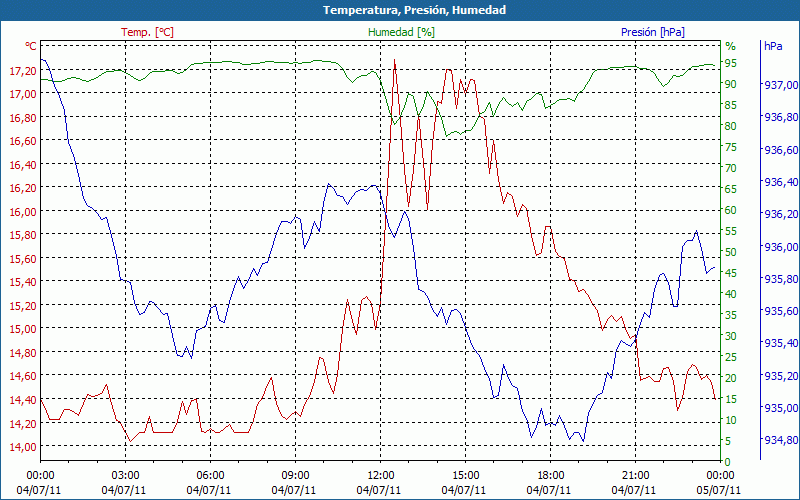Click the 934,80 pressure axis value
The image size is (800, 500).
781,440
